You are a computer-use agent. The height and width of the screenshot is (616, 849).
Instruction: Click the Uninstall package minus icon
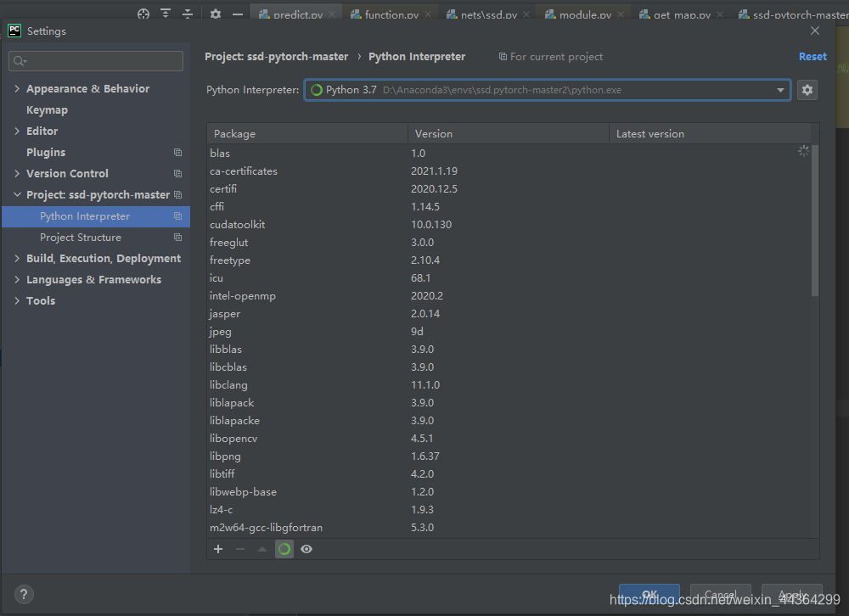tap(239, 549)
